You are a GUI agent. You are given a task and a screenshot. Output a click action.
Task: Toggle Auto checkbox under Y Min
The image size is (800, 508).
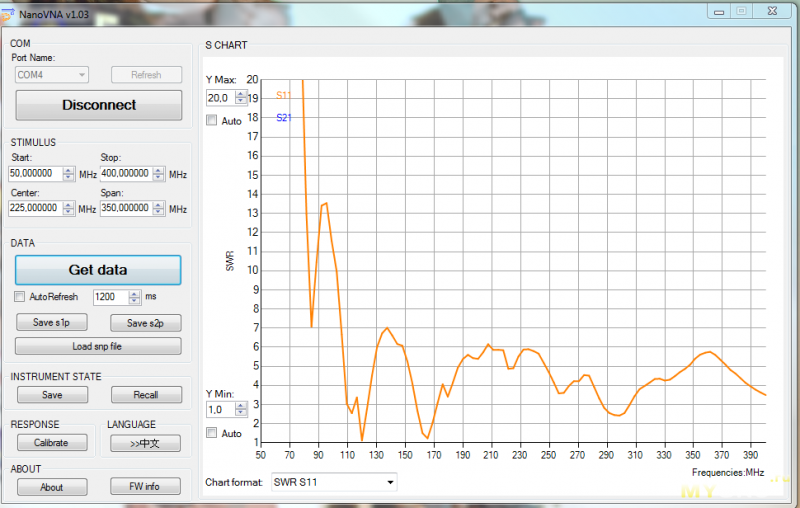212,433
